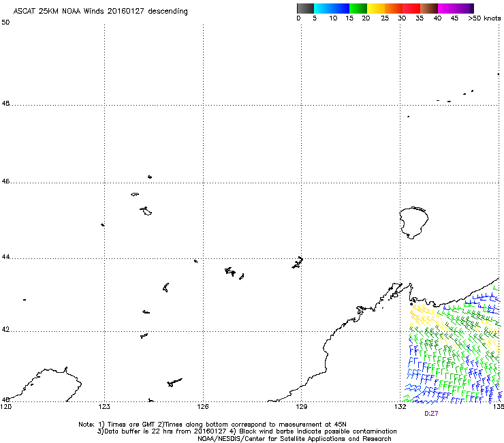This screenshot has height=443, width=504.
Task: Click the latitude label '44'
Action: click(5, 257)
